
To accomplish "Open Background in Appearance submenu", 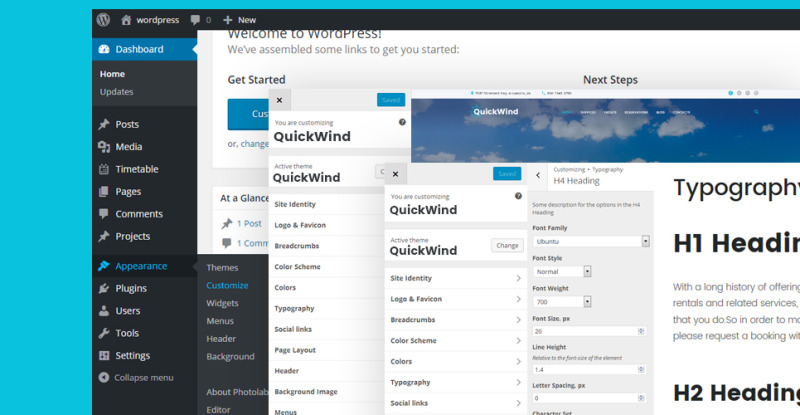I will tap(230, 356).
